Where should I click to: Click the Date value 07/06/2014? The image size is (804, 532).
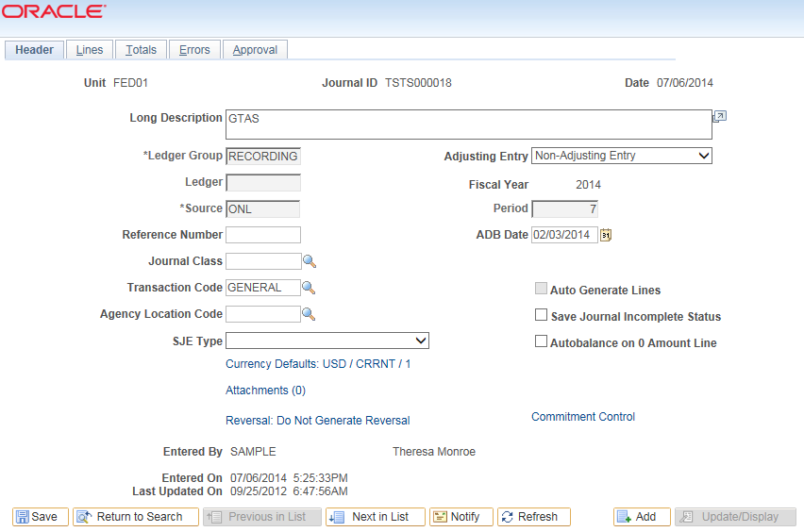pyautogui.click(x=685, y=83)
